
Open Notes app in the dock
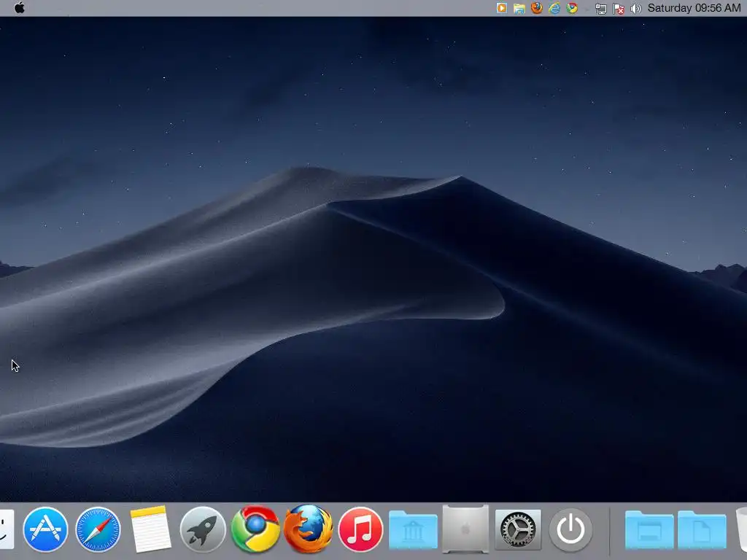point(150,529)
